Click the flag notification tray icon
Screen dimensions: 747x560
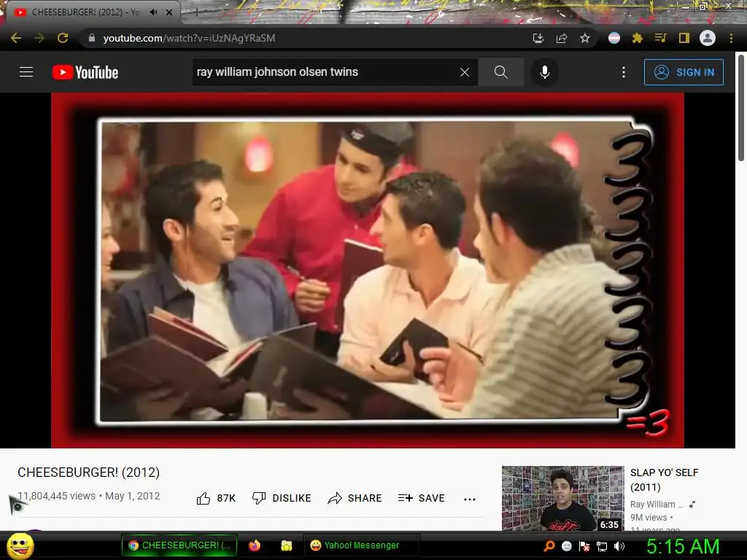point(584,545)
